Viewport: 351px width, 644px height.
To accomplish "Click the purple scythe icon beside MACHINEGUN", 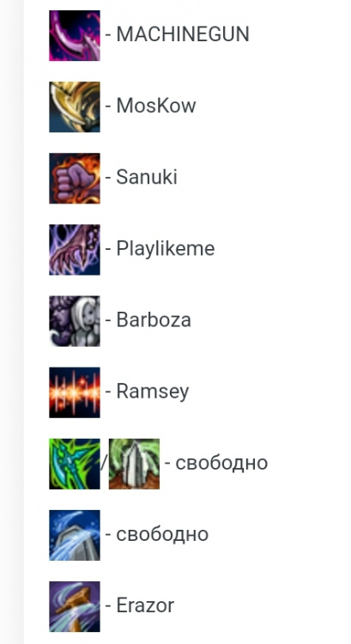I will pyautogui.click(x=75, y=35).
